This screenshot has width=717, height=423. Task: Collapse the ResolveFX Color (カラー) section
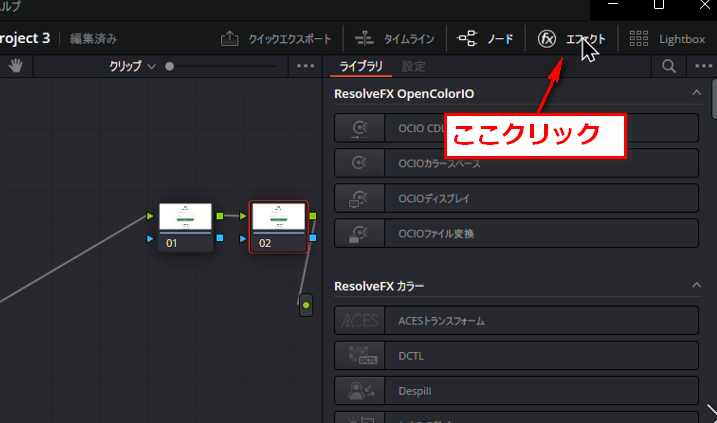tap(696, 286)
